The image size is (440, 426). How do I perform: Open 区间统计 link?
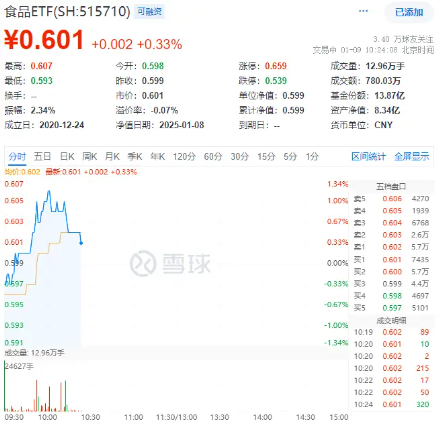point(368,156)
